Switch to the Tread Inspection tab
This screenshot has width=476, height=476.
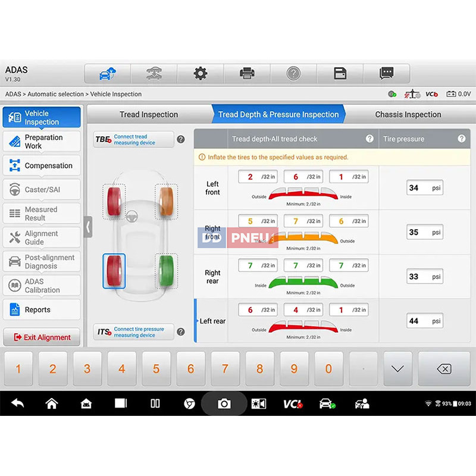tap(149, 114)
